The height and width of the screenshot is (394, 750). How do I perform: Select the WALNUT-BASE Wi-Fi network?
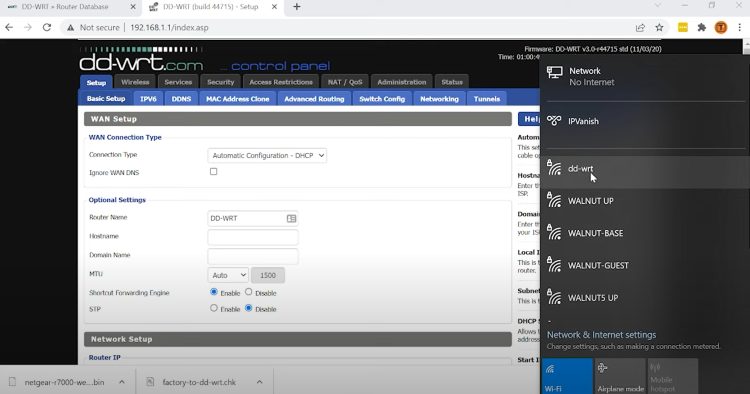tap(645, 233)
